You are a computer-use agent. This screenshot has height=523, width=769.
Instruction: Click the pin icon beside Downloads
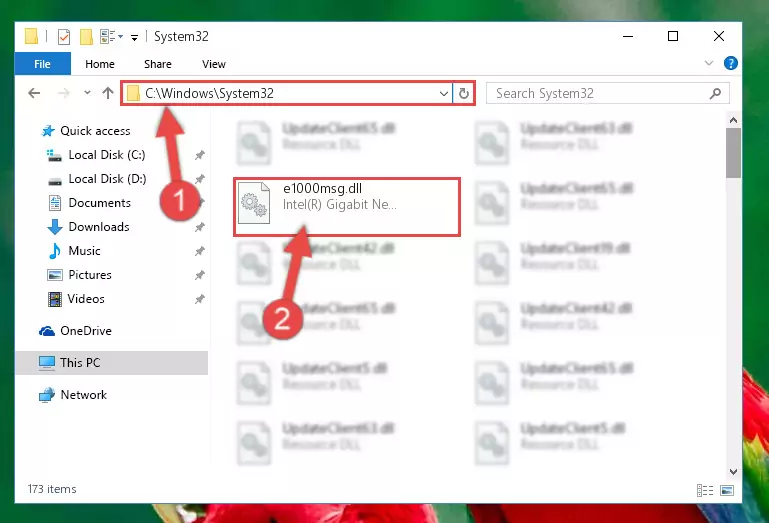click(x=199, y=227)
